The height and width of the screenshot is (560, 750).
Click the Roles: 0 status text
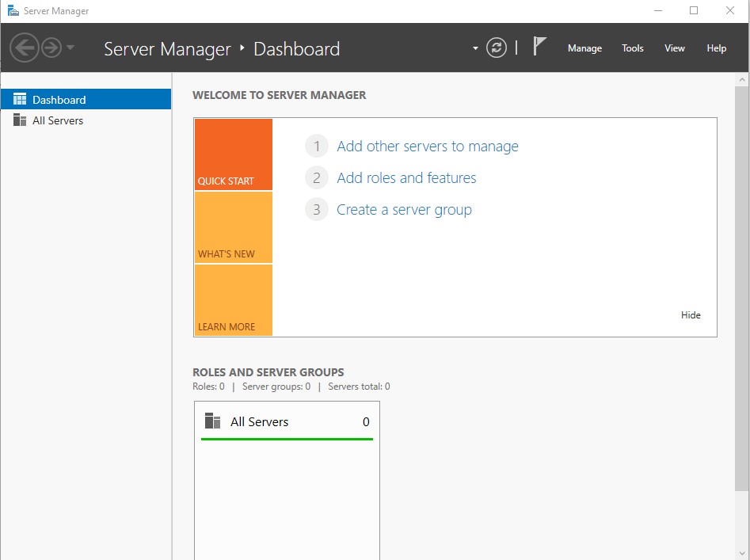click(208, 387)
